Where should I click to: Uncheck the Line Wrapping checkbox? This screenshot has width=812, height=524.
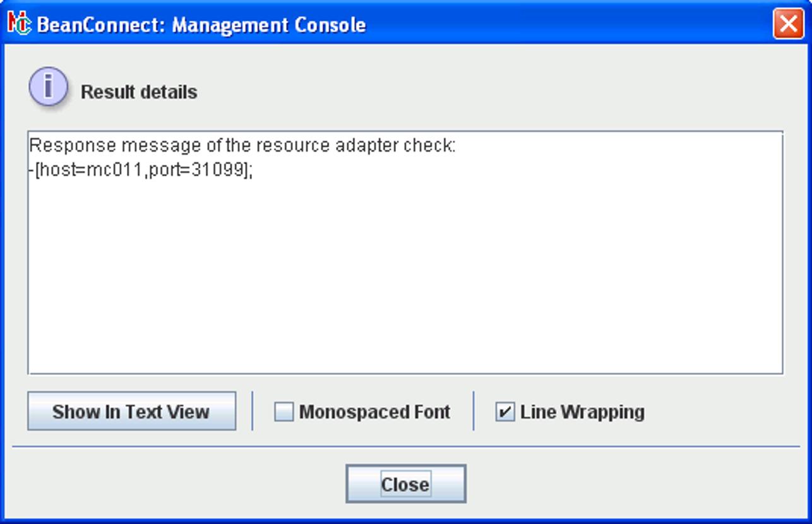[x=505, y=412]
